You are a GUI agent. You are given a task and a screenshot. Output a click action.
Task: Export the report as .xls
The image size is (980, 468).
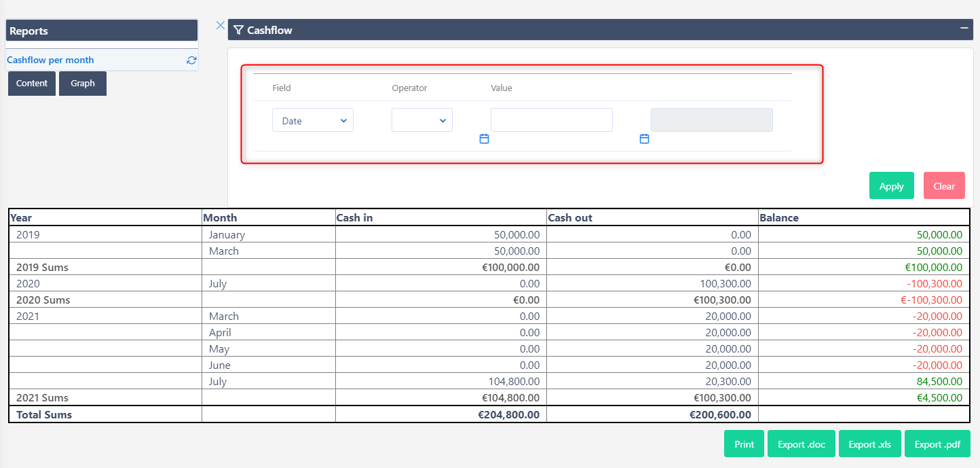pos(869,444)
